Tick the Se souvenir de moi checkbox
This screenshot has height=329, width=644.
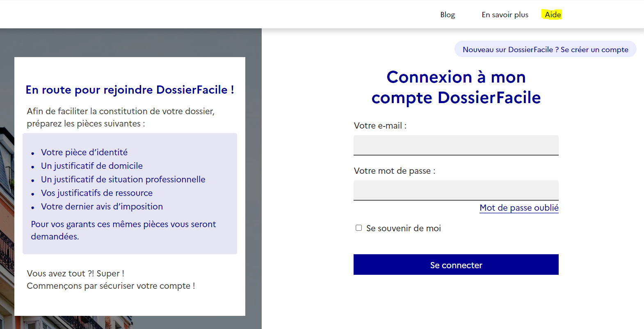tap(359, 228)
